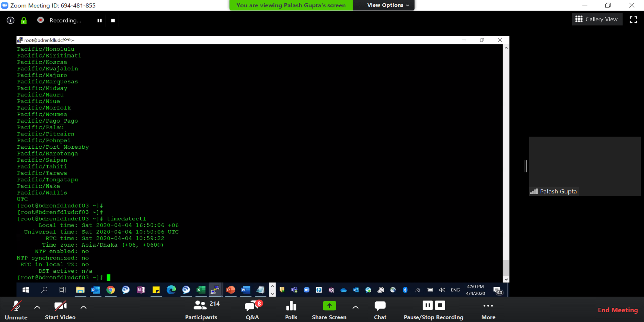Click End Meeting
This screenshot has height=322, width=644.
pyautogui.click(x=618, y=310)
